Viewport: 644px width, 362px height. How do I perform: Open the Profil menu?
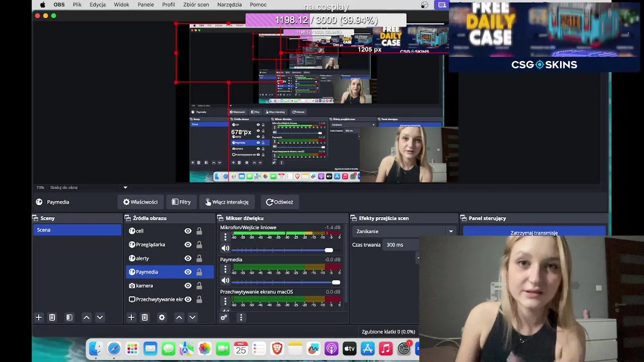point(169,5)
